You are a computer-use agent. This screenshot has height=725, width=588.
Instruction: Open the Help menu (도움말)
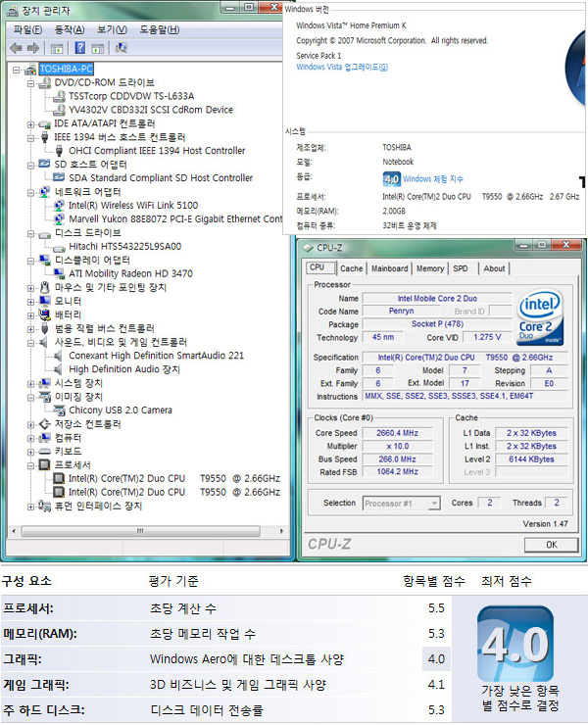pos(160,30)
